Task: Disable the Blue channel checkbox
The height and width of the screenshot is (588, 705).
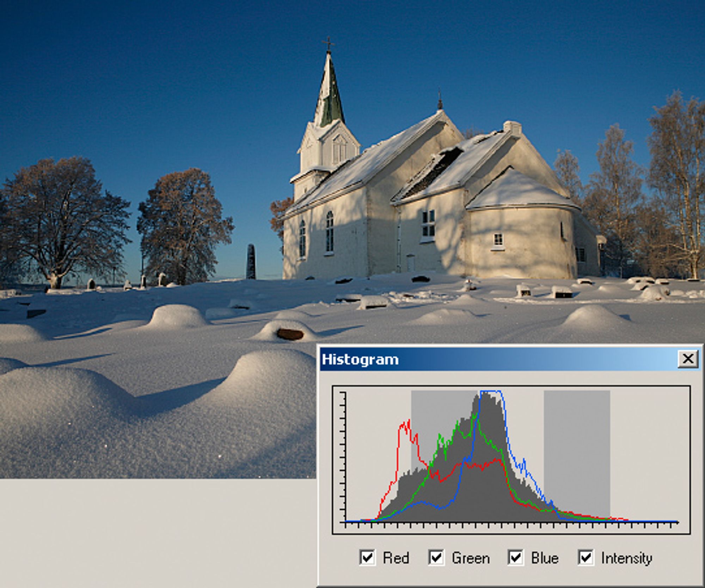Action: (515, 557)
